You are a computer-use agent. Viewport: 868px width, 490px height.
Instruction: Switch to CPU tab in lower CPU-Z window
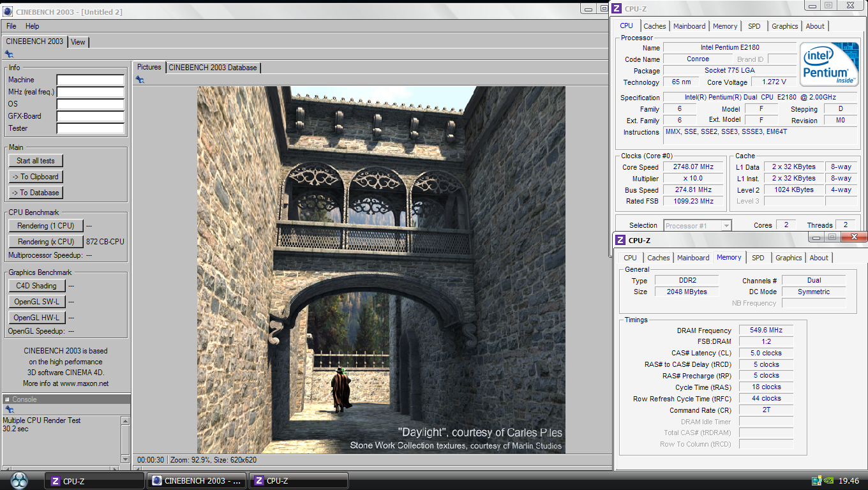pyautogui.click(x=631, y=258)
